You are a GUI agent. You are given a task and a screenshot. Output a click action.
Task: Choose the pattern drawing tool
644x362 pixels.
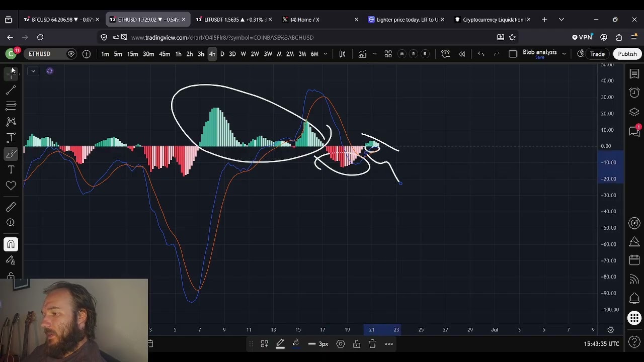[x=11, y=122]
